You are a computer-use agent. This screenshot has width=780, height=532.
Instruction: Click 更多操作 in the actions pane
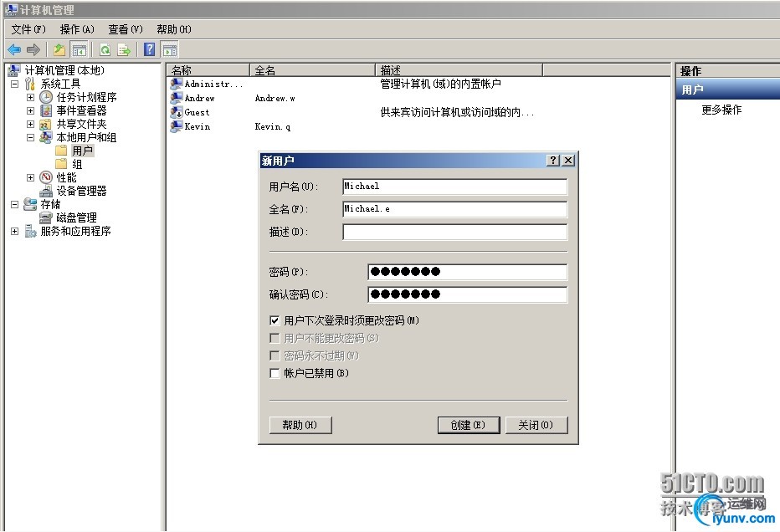[721, 110]
